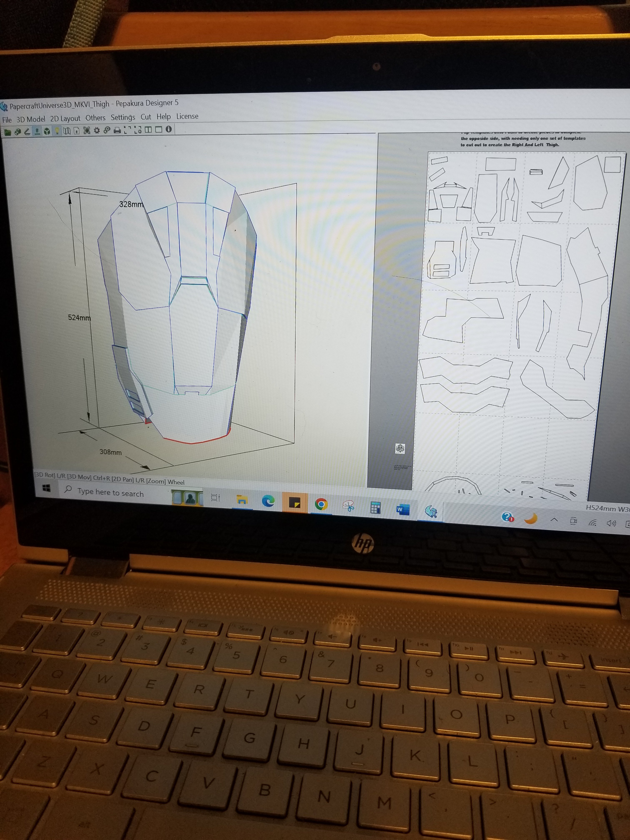Click the Unfold toolbar icon
Image resolution: width=630 pixels, height=840 pixels.
coord(17,131)
